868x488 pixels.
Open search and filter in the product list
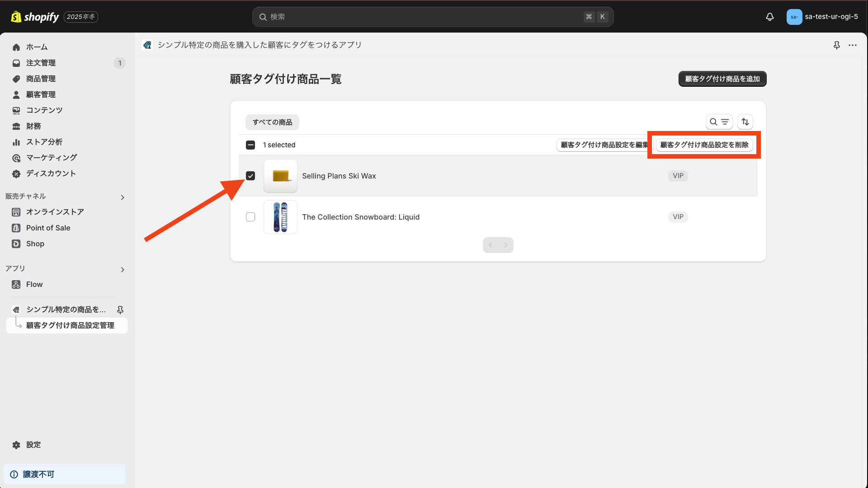click(x=719, y=122)
